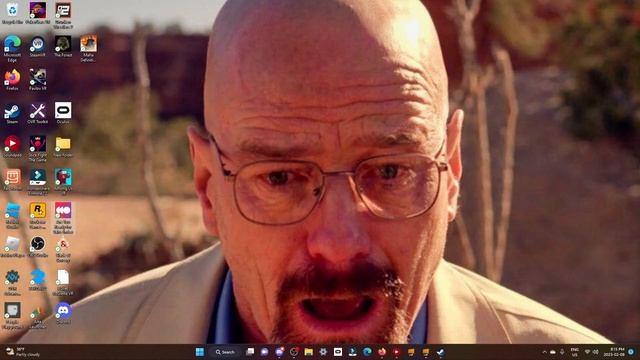Open the Discord desktop shortcut
Viewport: 640px width, 360px height.
coord(63,313)
